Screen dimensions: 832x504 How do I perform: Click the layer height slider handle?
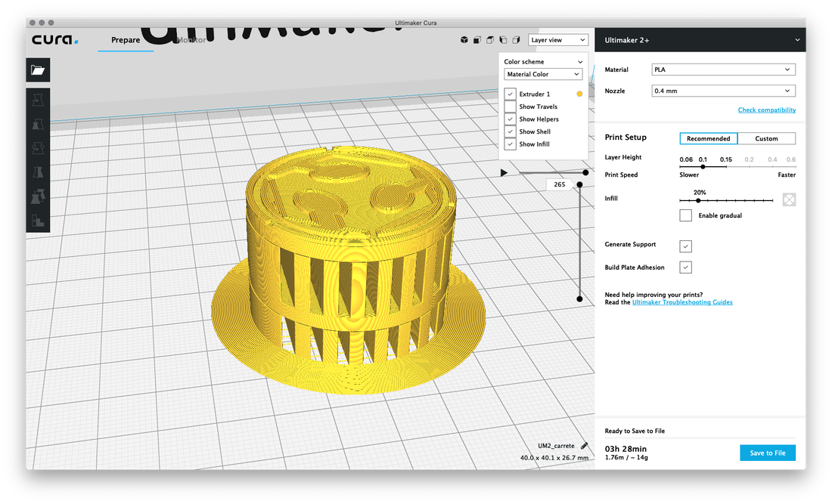pyautogui.click(x=703, y=166)
